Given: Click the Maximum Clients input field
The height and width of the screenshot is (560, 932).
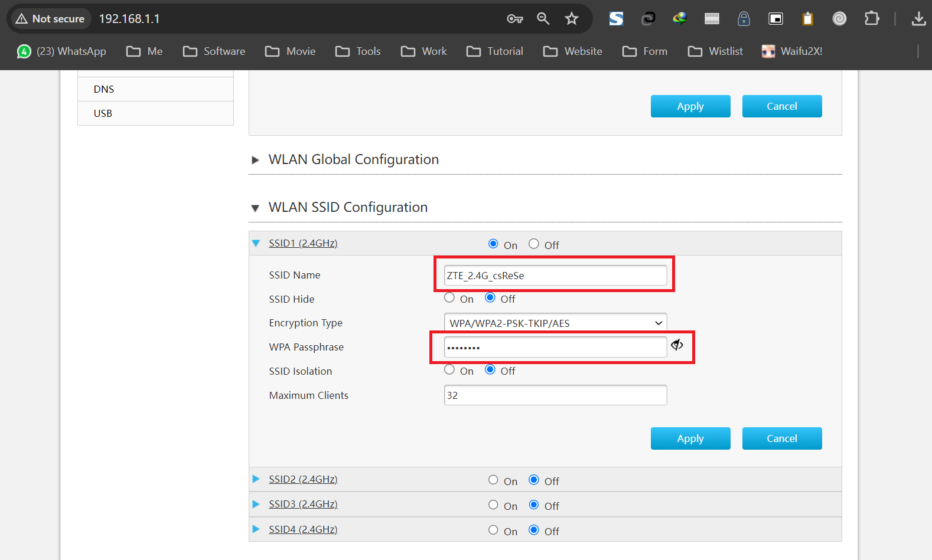Looking at the screenshot, I should tap(555, 395).
